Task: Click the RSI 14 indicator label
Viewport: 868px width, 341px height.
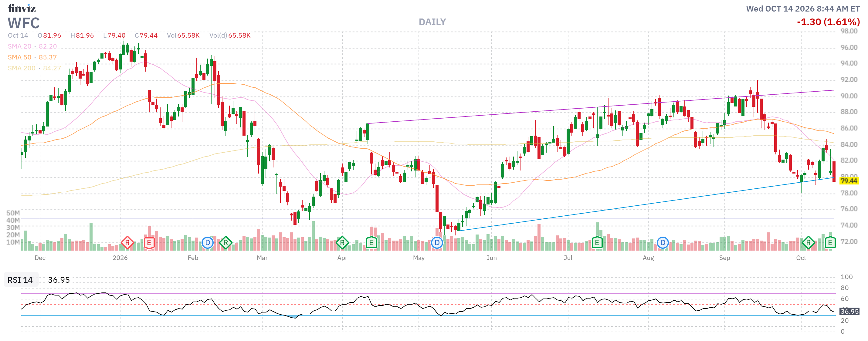Action: pyautogui.click(x=20, y=280)
